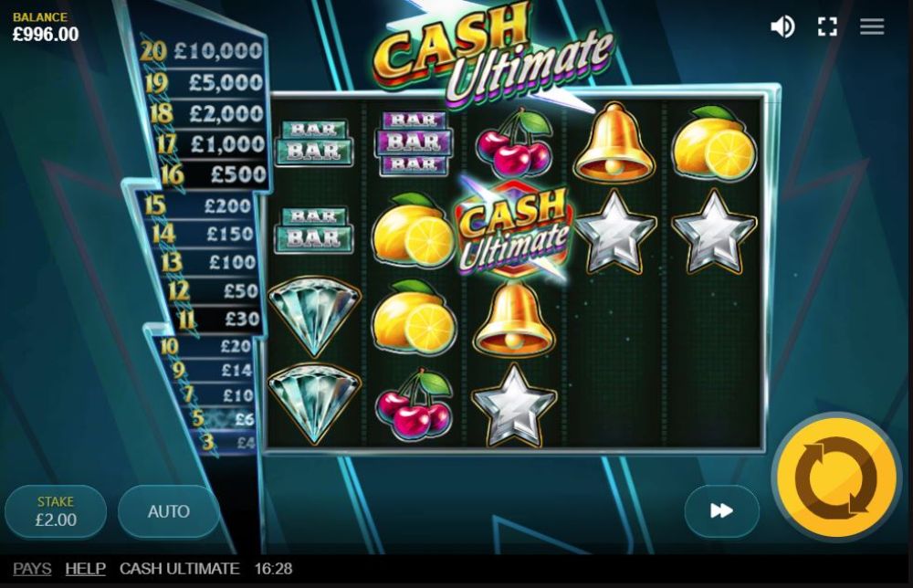Toggle fullscreen mode icon
Viewport: 913px width, 588px height.
[x=827, y=26]
